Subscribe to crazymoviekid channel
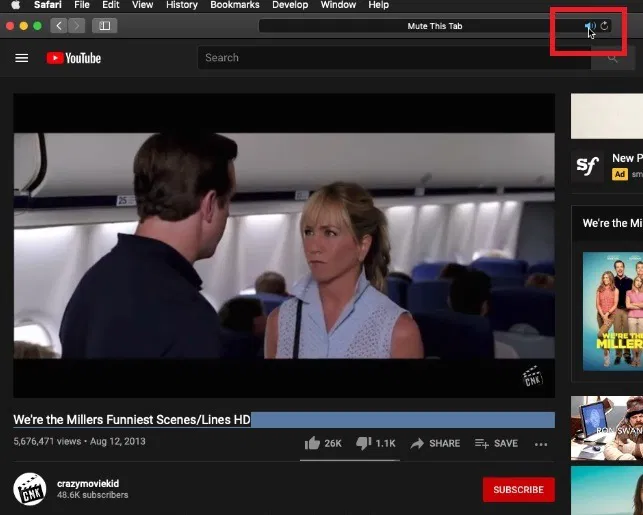Image resolution: width=643 pixels, height=515 pixels. pyautogui.click(x=518, y=489)
